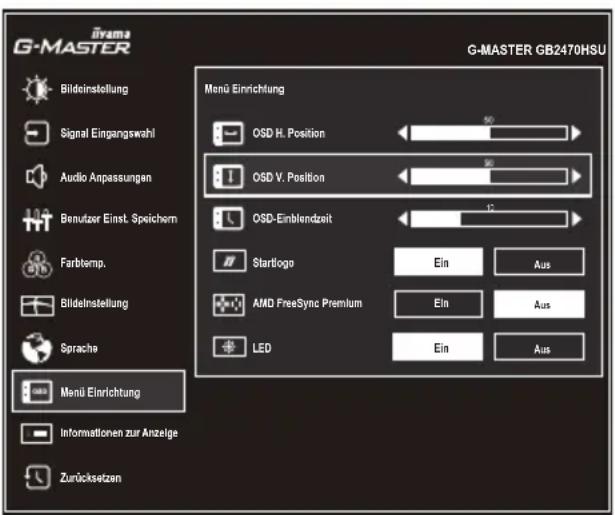Click the OSD H. Position text label

pyautogui.click(x=289, y=133)
